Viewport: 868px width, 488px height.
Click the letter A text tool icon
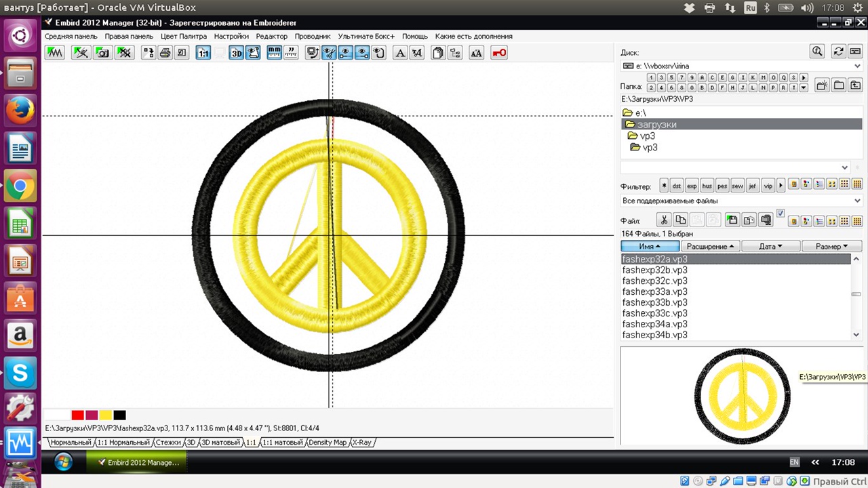coord(400,53)
